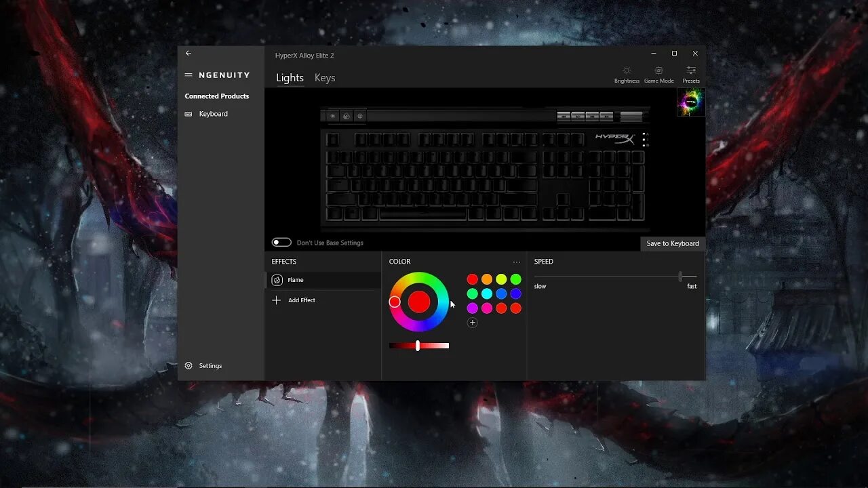Pick the spring green swatch in the second row
868x488 pixels.
click(473, 293)
